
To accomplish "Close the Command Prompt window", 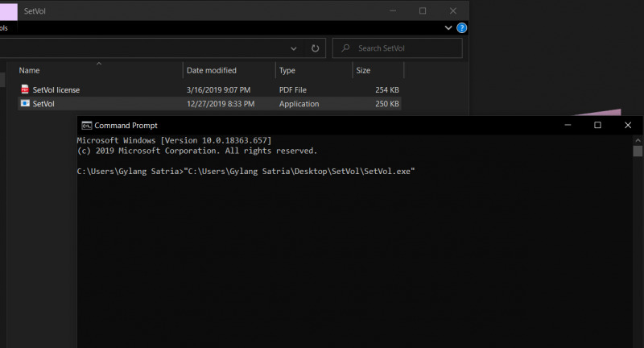I will (627, 126).
